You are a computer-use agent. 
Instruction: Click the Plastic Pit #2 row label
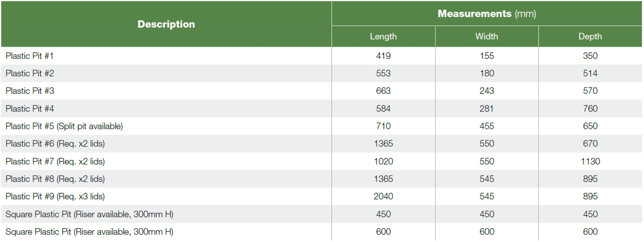tap(30, 73)
